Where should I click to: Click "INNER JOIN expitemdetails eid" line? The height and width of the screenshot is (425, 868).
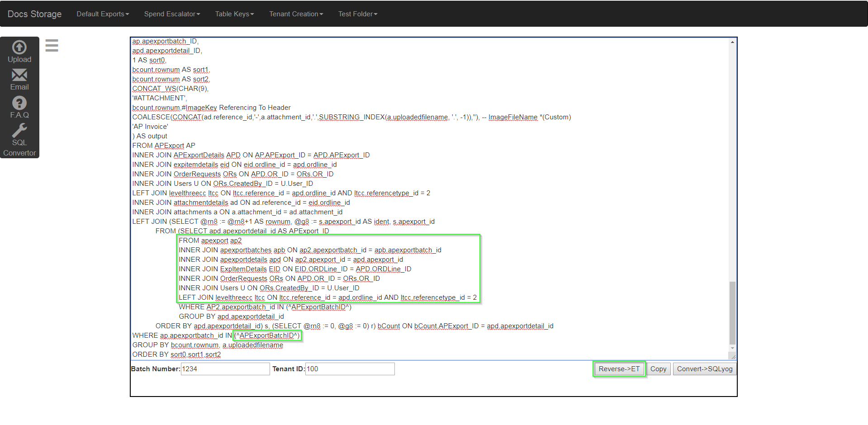point(234,165)
